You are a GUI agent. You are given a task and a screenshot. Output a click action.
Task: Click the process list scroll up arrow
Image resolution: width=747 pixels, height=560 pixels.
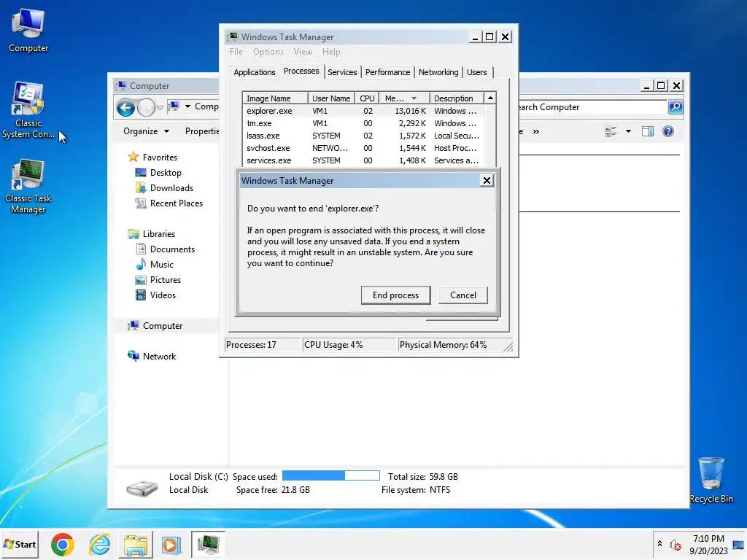(x=489, y=98)
